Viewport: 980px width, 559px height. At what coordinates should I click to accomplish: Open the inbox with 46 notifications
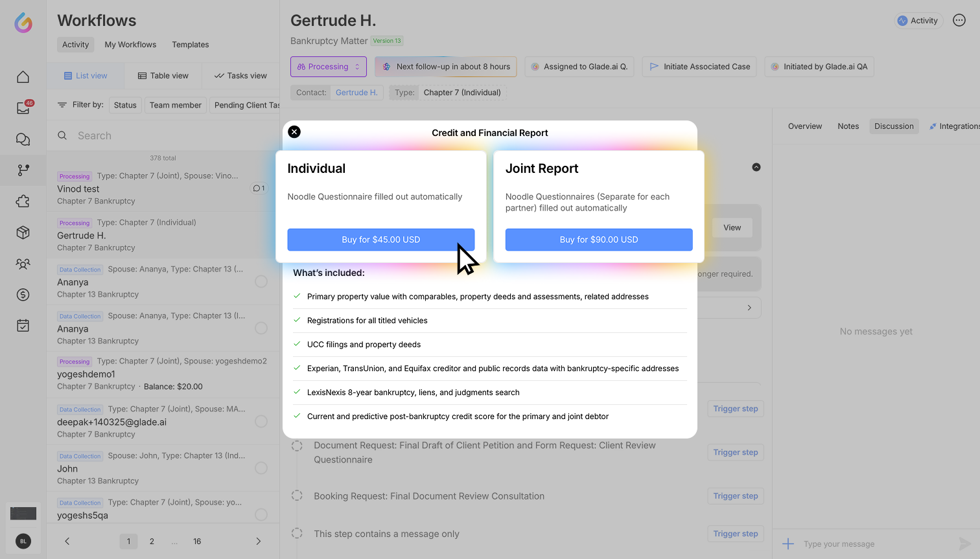click(x=23, y=108)
